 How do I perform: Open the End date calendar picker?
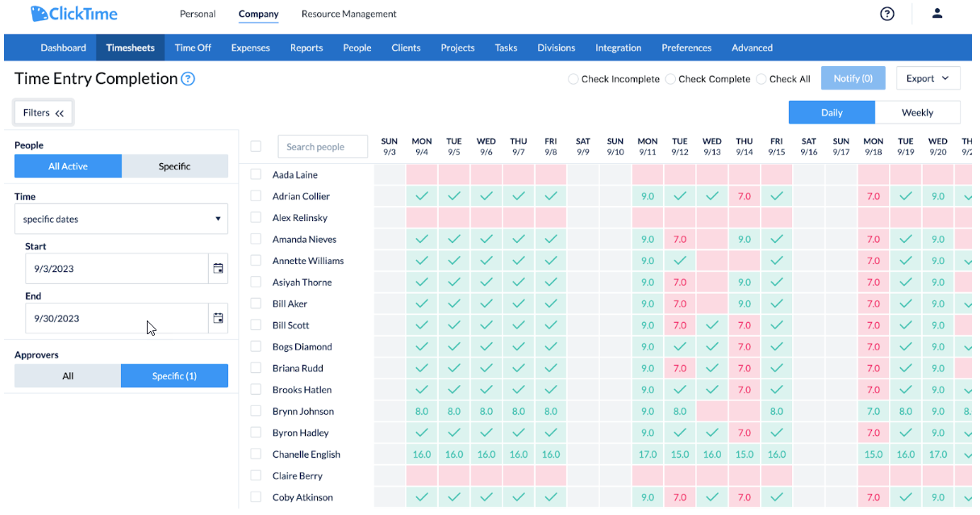(x=218, y=318)
